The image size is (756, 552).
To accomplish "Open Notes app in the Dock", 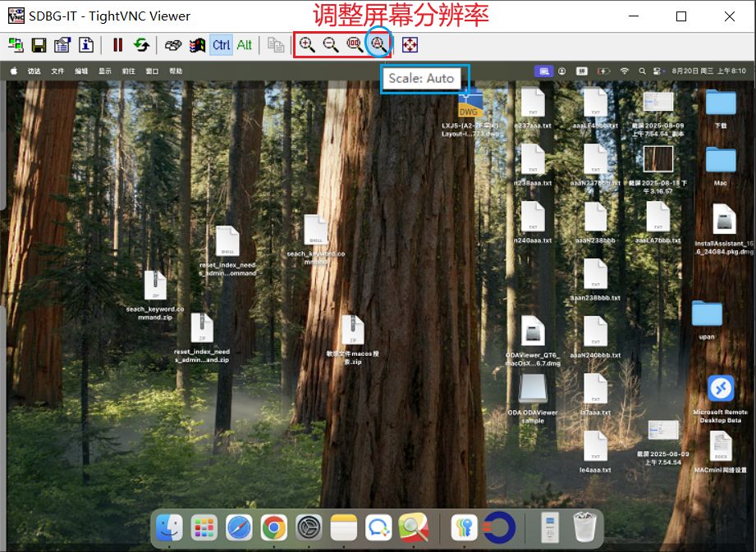I will (x=344, y=527).
